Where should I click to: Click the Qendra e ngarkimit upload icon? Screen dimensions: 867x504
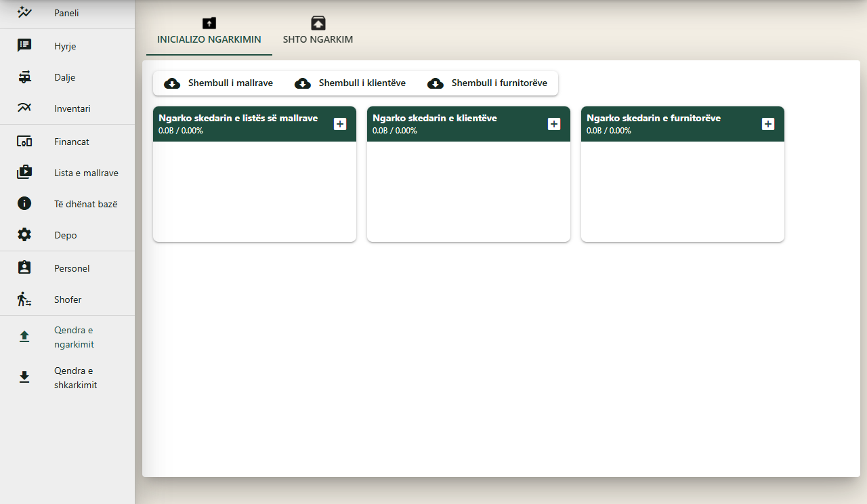(x=24, y=337)
